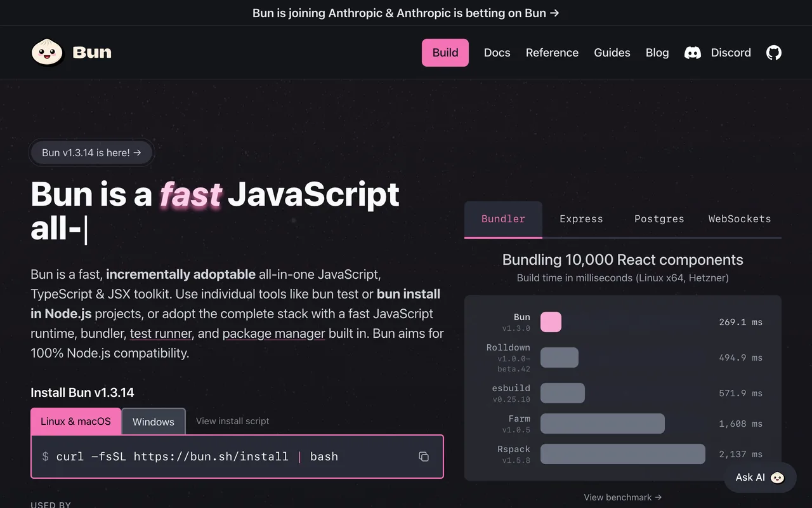The image size is (812, 508).
Task: Show the WebSockets benchmark tab
Action: [740, 219]
